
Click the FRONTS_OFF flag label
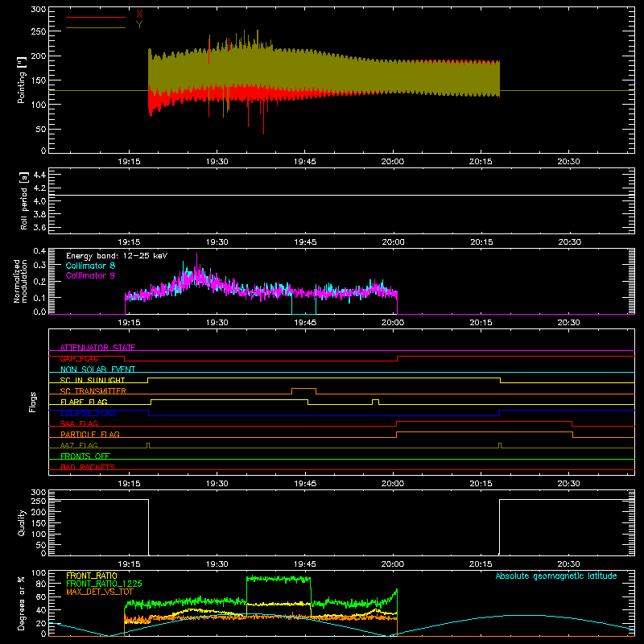tap(85, 456)
